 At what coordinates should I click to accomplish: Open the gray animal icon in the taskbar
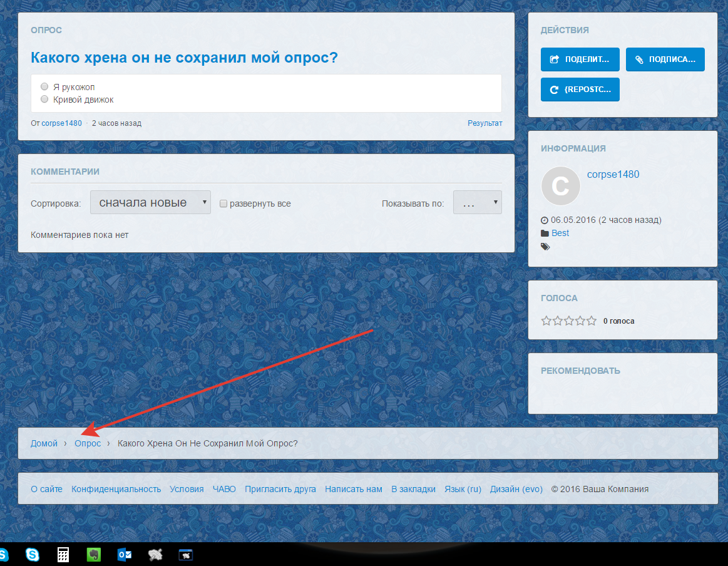155,554
